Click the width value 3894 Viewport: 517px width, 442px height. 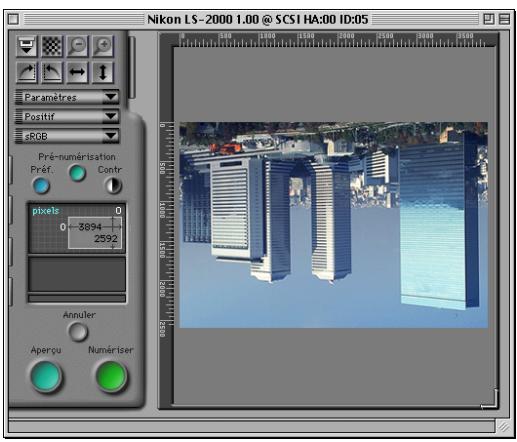90,227
